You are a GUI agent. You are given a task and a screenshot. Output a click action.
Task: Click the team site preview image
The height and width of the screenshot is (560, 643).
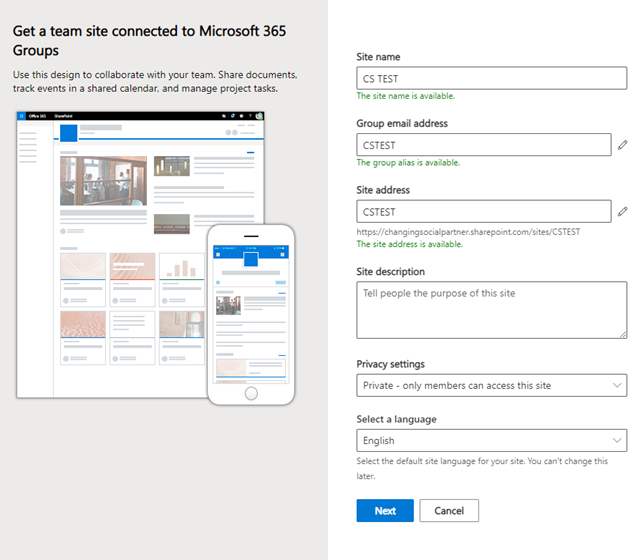(x=155, y=258)
